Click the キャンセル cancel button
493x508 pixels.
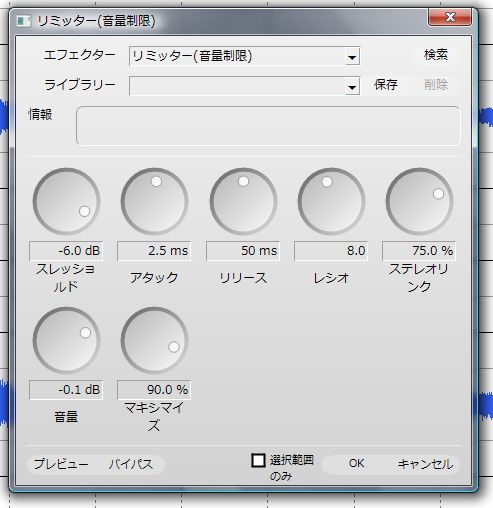[425, 464]
